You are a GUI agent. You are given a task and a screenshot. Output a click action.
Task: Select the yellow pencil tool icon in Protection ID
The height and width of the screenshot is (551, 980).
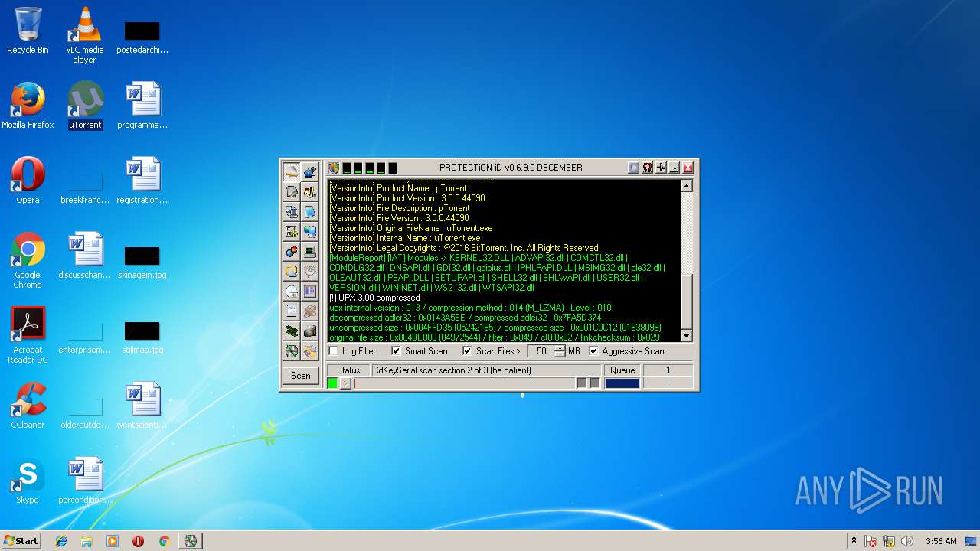pos(292,171)
